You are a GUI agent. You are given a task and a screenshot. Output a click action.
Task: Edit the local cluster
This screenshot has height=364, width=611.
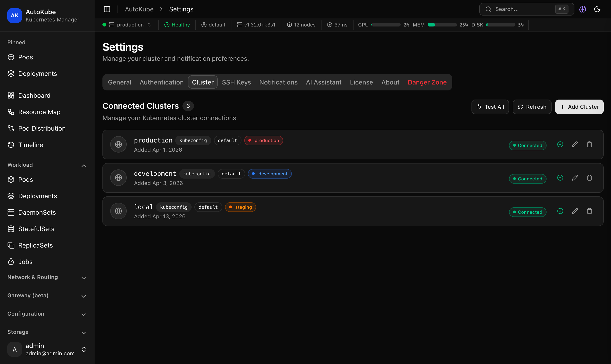(x=575, y=211)
